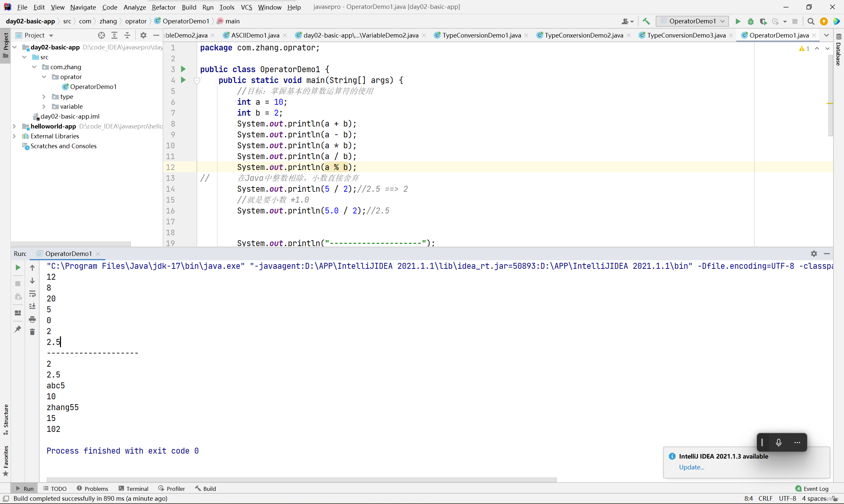The image size is (844, 504).
Task: Click the run gutter arrow beside main method
Action: click(183, 80)
